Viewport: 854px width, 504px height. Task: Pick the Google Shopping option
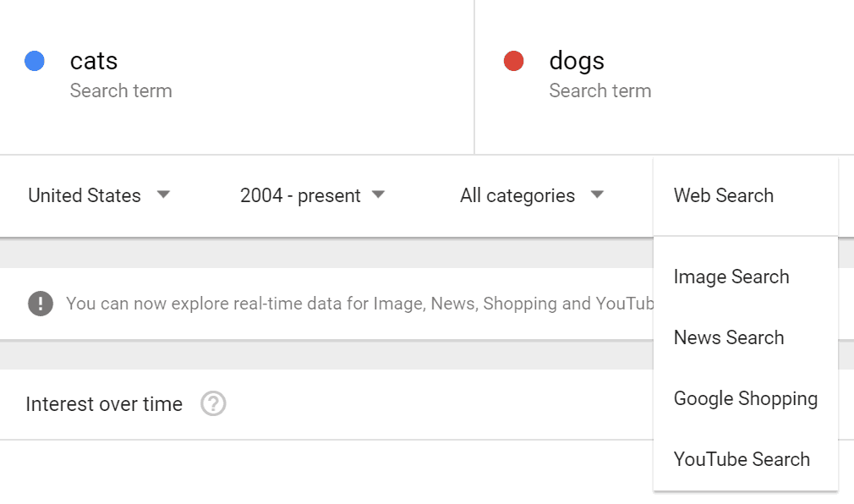746,398
